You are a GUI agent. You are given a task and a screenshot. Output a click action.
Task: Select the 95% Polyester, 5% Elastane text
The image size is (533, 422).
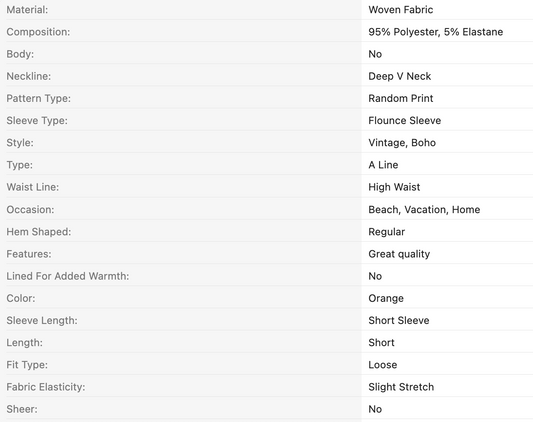[435, 32]
